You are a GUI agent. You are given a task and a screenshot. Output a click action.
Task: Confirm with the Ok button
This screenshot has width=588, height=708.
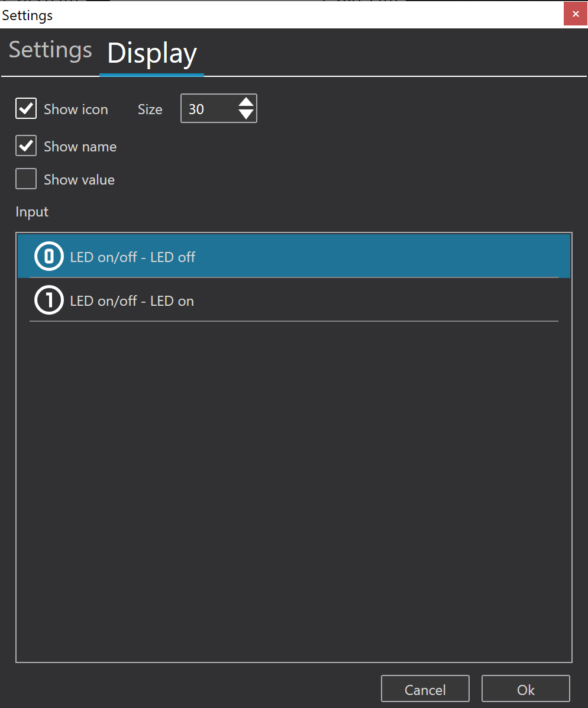[525, 689]
